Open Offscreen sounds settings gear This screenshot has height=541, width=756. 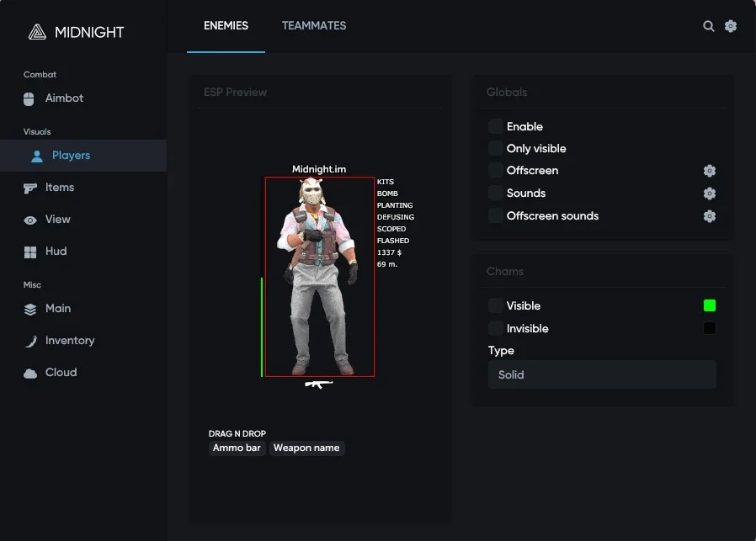(x=709, y=216)
